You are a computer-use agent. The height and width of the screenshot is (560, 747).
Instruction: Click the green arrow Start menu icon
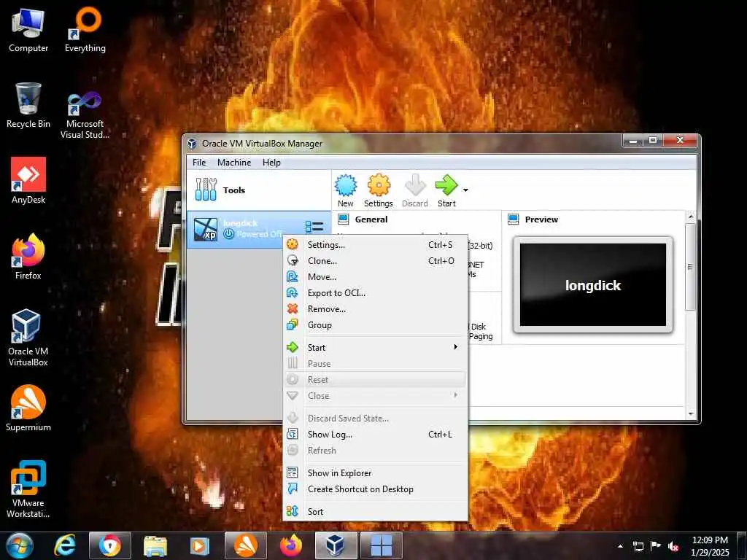point(293,347)
